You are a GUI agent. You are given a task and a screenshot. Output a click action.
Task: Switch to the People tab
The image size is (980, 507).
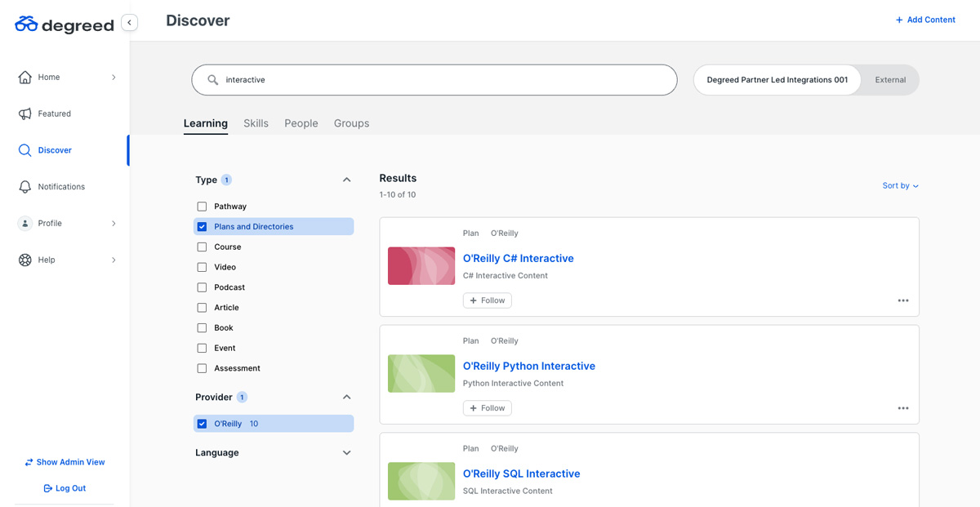pos(301,123)
